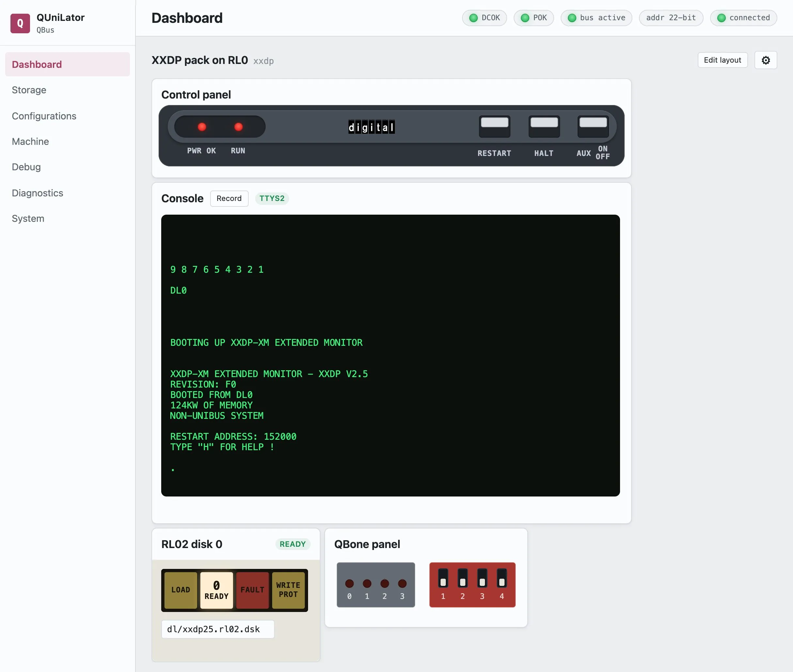The width and height of the screenshot is (793, 672).
Task: Click the XXDP pack on RL0 heading
Action: point(200,60)
